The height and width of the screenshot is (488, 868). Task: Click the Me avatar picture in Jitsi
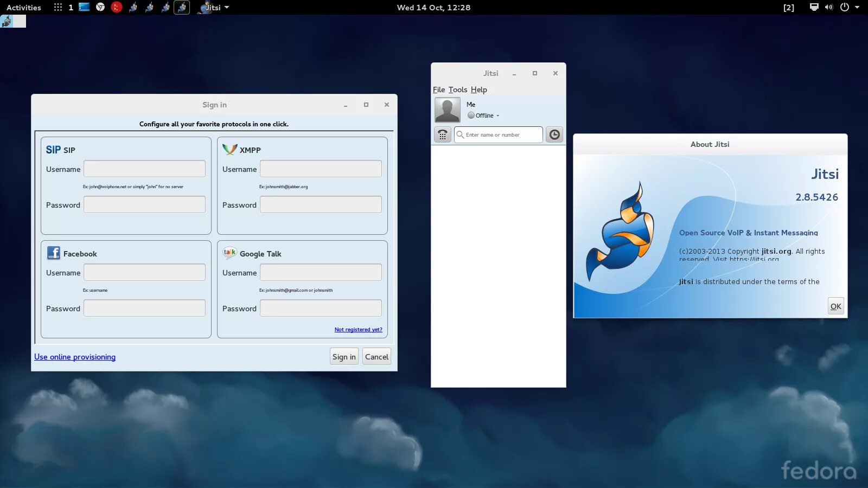[448, 110]
